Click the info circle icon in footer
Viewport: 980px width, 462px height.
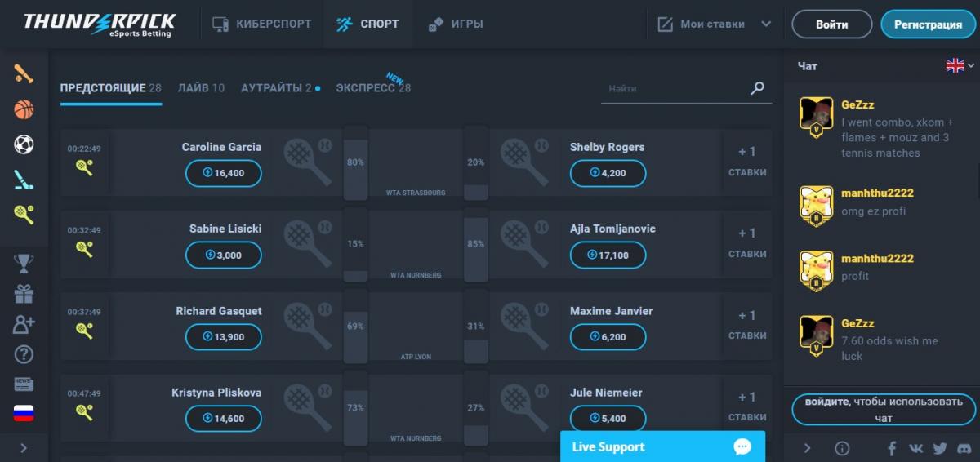click(842, 448)
